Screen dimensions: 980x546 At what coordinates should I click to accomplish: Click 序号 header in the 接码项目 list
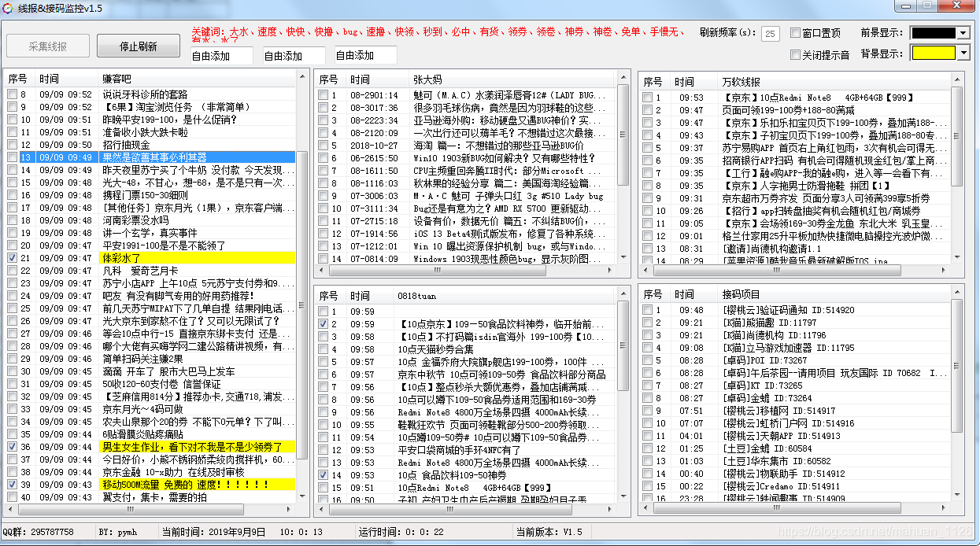(x=655, y=294)
